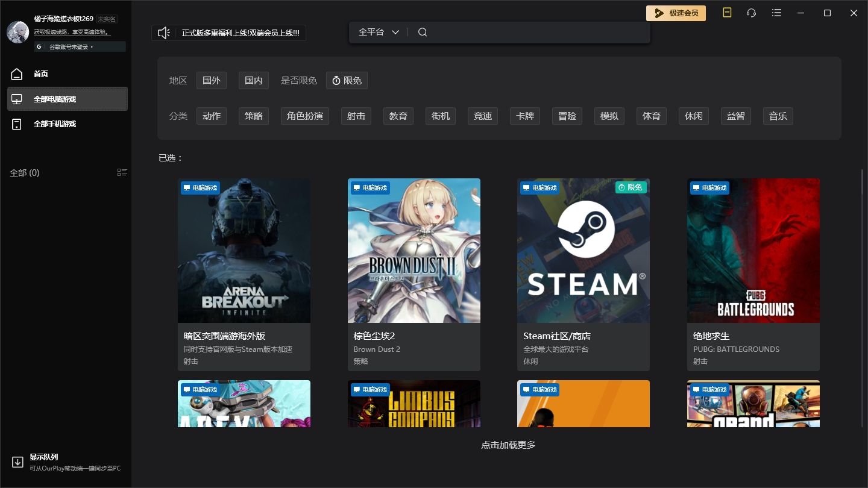Click the 极速会员 membership button
The width and height of the screenshot is (868, 488).
(x=676, y=13)
